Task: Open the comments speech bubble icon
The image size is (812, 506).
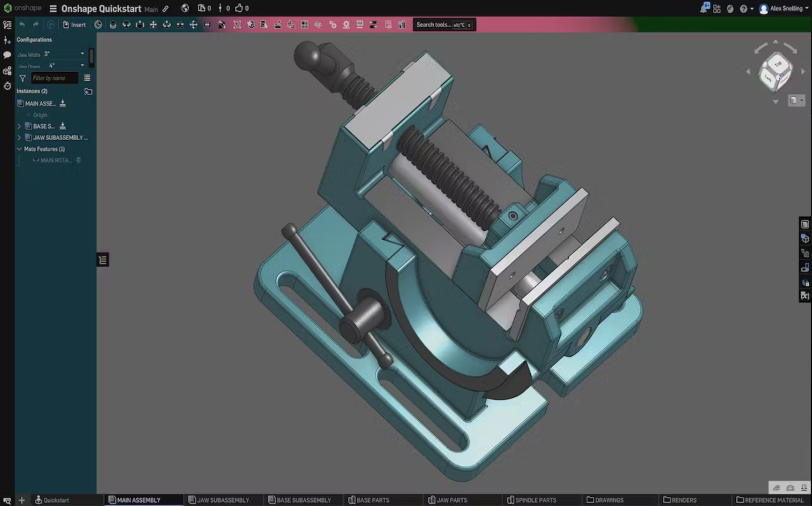Action: tap(7, 55)
